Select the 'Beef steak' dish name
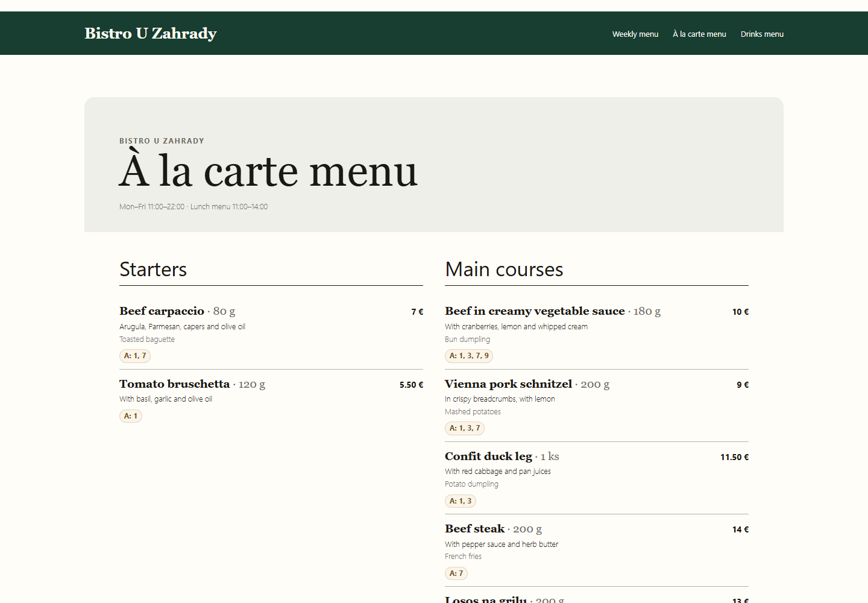 [x=474, y=529]
